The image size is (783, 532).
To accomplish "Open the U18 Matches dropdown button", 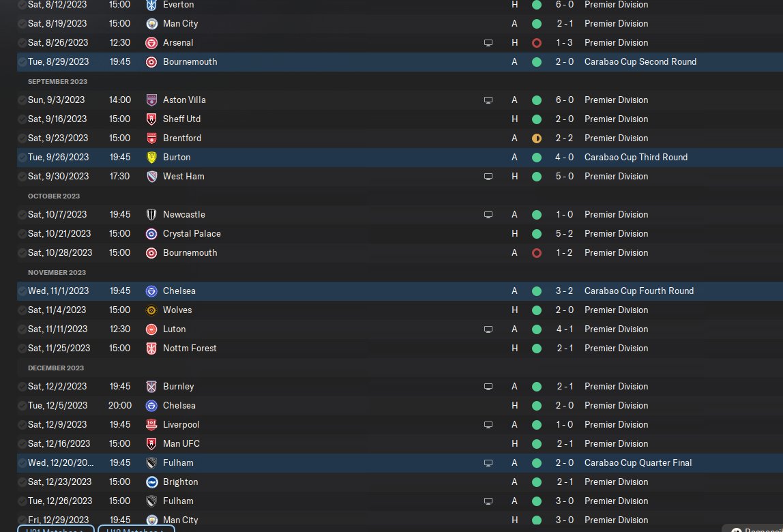I will (x=136, y=530).
